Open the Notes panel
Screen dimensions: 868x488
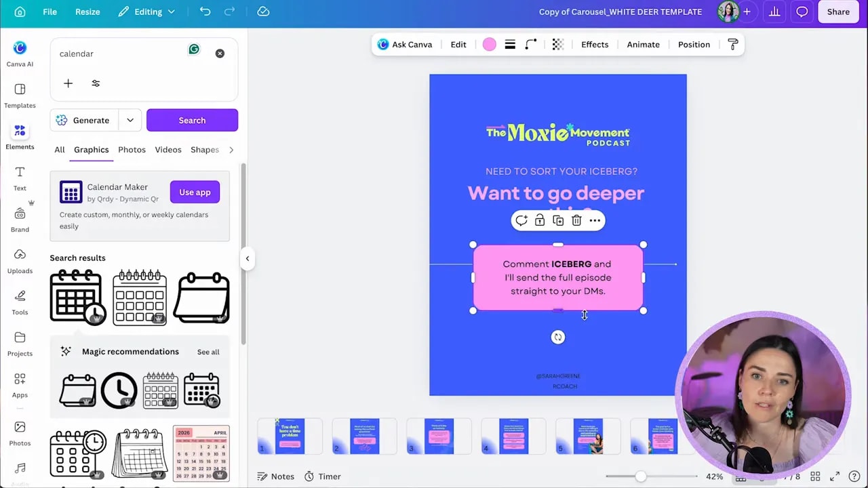coord(276,476)
